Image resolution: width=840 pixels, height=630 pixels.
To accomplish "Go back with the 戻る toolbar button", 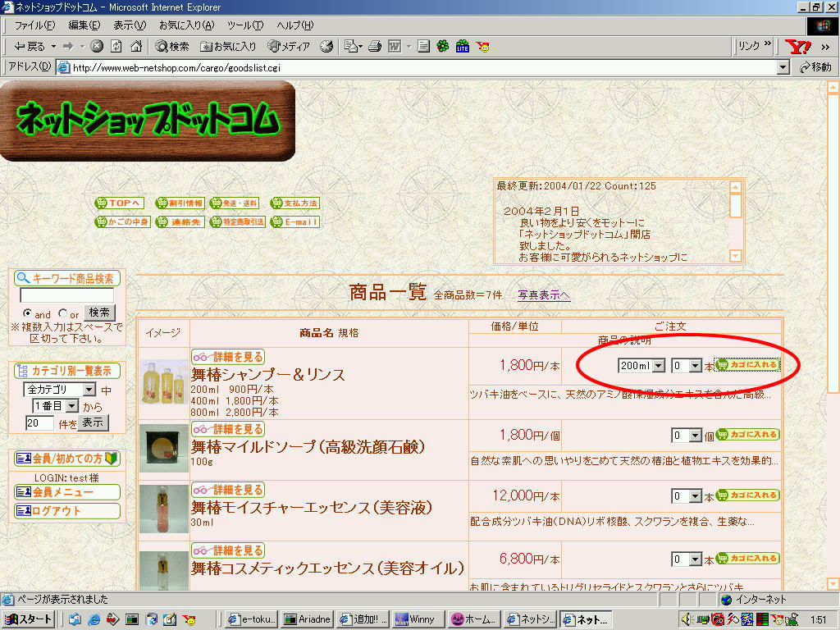I will 30,47.
